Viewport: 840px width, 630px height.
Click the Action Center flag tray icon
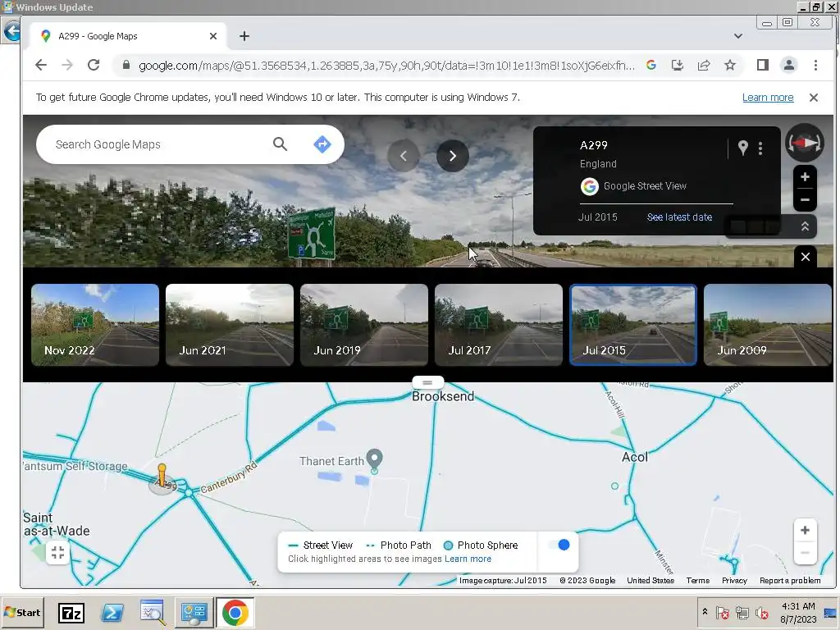tap(722, 612)
